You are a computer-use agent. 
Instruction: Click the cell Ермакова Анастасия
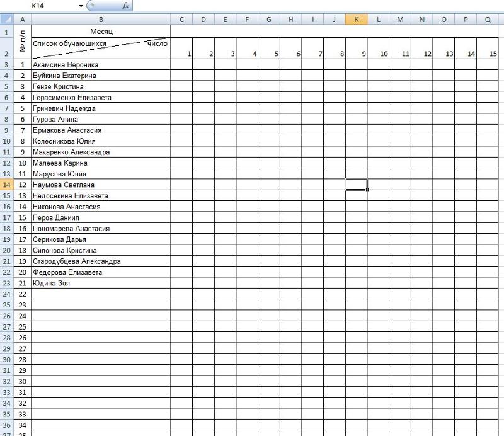[x=101, y=130]
